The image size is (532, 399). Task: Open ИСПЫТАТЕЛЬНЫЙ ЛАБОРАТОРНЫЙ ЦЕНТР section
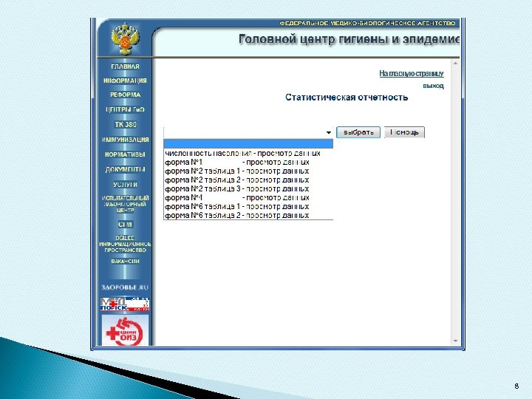(125, 204)
